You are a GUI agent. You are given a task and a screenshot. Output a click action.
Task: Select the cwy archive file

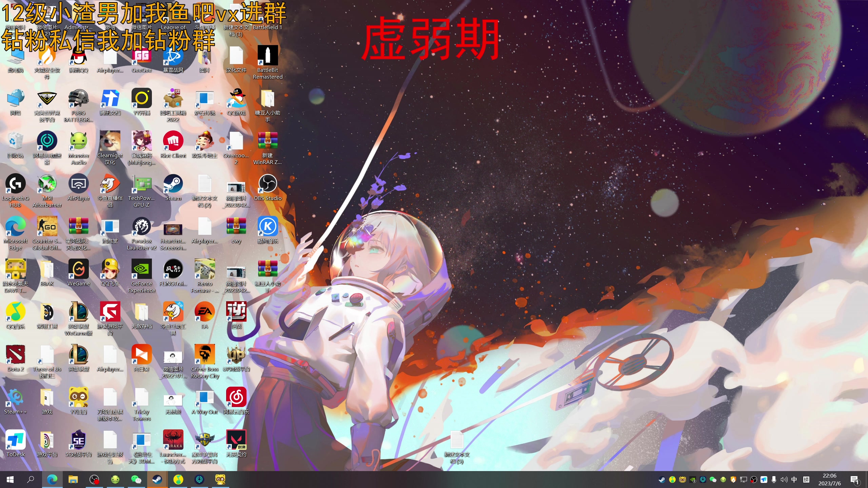(x=236, y=230)
